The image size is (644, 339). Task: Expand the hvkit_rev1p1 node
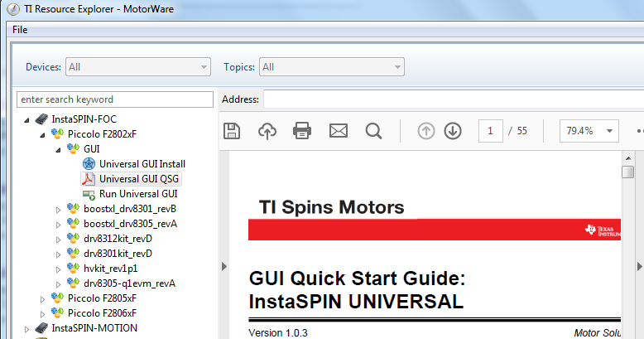pyautogui.click(x=58, y=269)
